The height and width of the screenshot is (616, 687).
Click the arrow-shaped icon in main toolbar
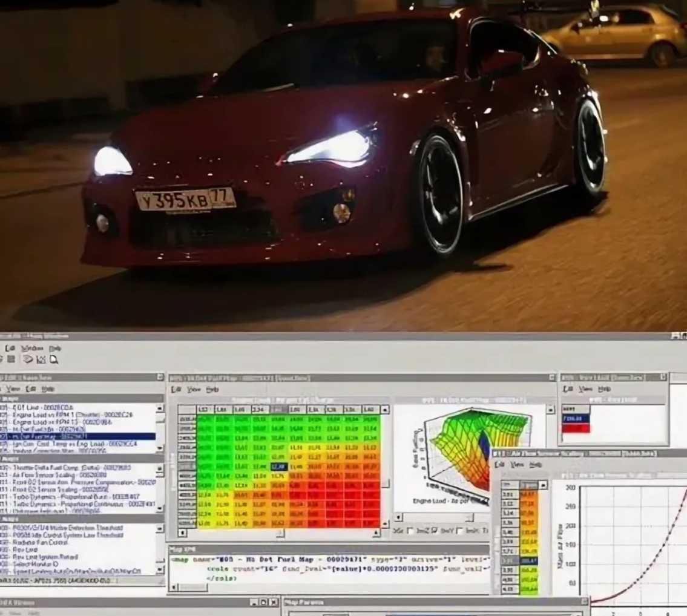tap(28, 359)
